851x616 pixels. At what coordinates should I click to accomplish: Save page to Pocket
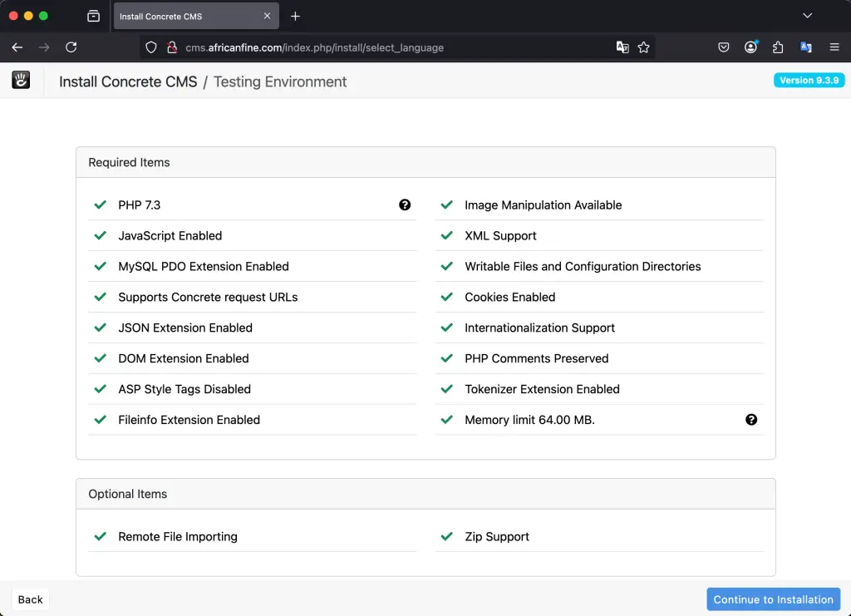[723, 47]
